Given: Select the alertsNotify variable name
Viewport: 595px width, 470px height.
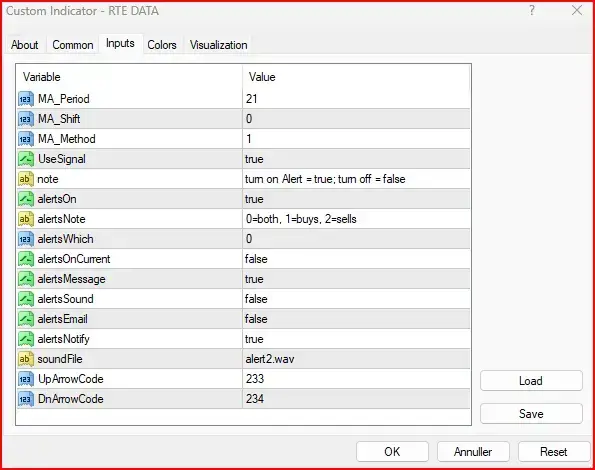Looking at the screenshot, I should coord(63,339).
